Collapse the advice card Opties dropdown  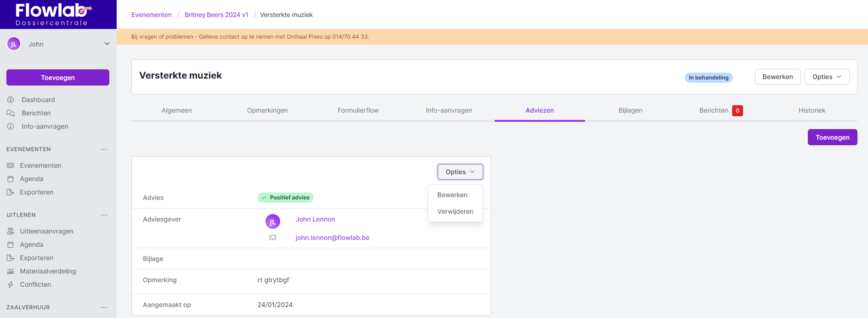(460, 172)
